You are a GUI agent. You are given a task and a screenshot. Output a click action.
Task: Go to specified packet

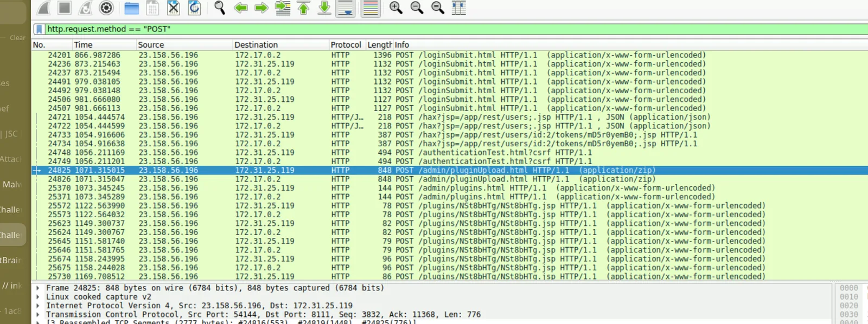[283, 8]
